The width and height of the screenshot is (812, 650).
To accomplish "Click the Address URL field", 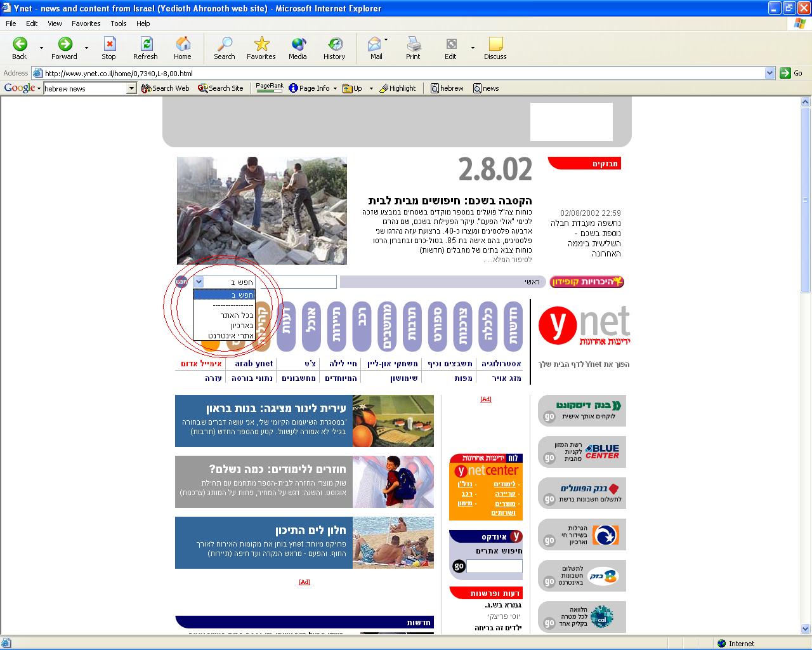I will click(397, 73).
